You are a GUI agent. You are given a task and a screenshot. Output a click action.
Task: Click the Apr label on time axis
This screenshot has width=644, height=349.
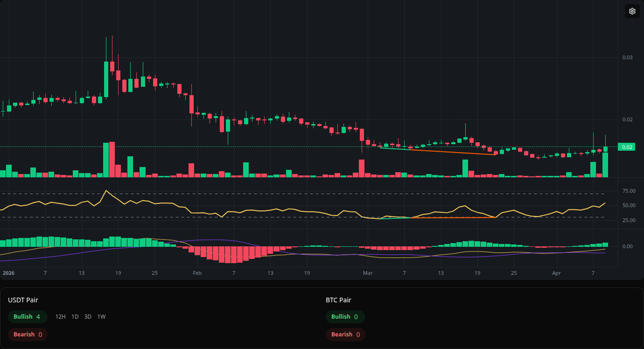[557, 273]
